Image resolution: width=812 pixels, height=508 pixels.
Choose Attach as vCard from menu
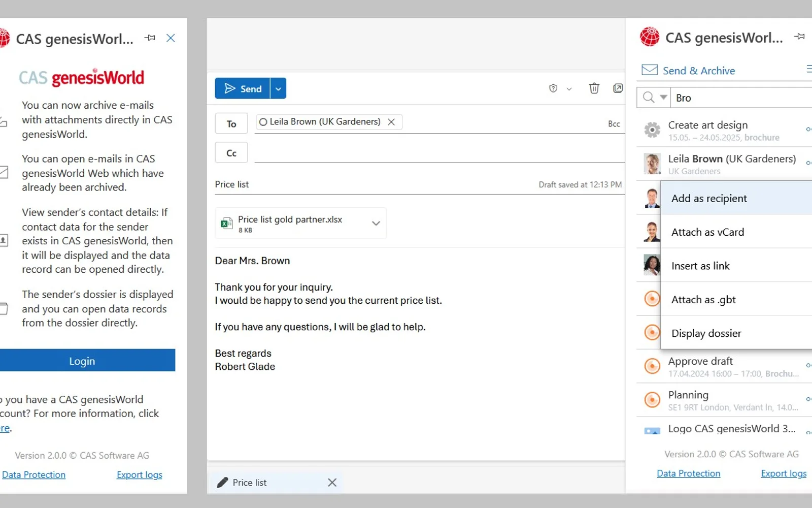tap(736, 232)
